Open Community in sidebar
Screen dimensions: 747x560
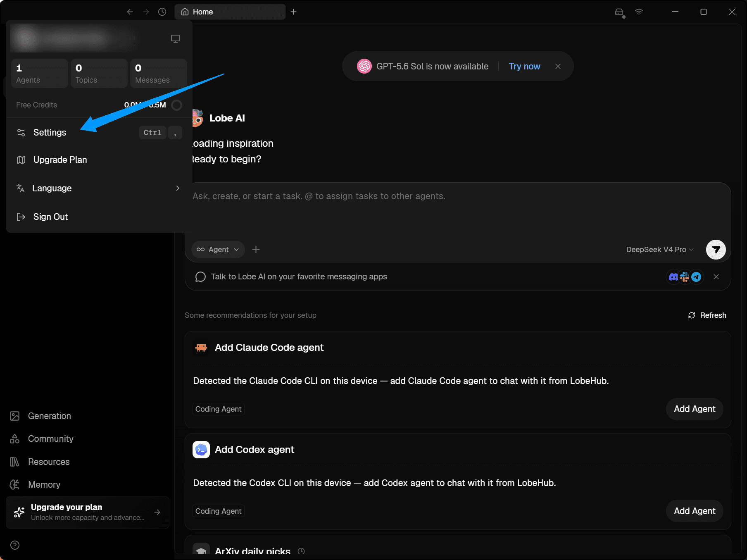[88, 439]
